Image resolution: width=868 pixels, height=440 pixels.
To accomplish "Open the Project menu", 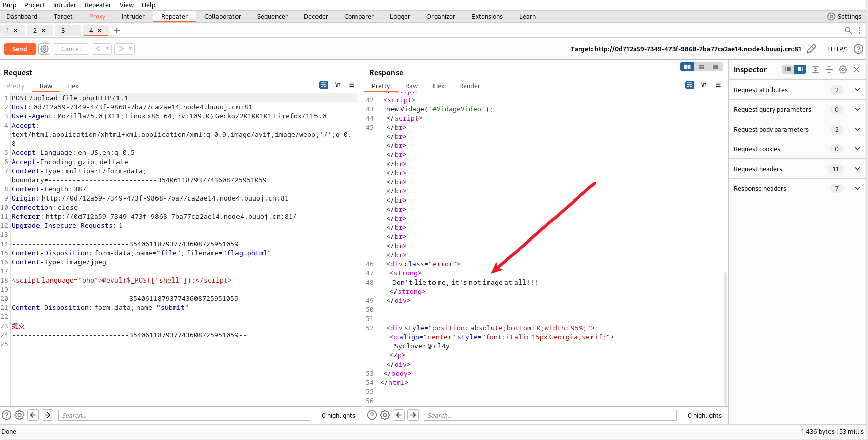I will tap(34, 5).
